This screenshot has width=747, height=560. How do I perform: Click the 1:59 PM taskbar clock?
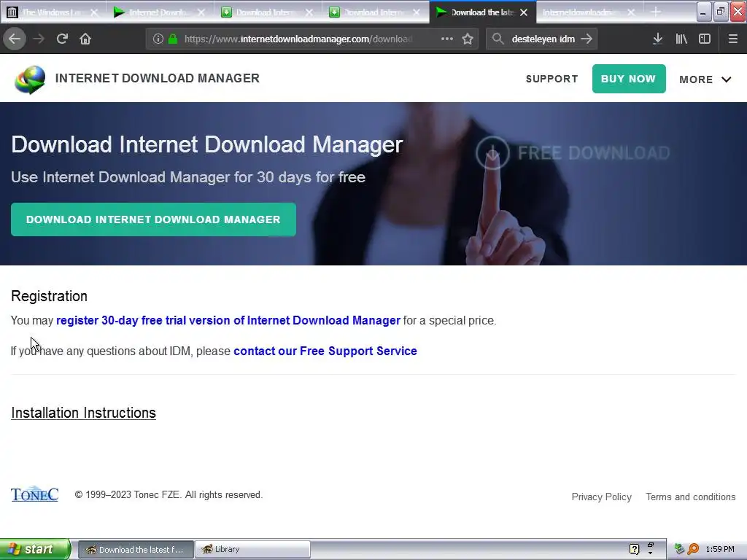(720, 549)
